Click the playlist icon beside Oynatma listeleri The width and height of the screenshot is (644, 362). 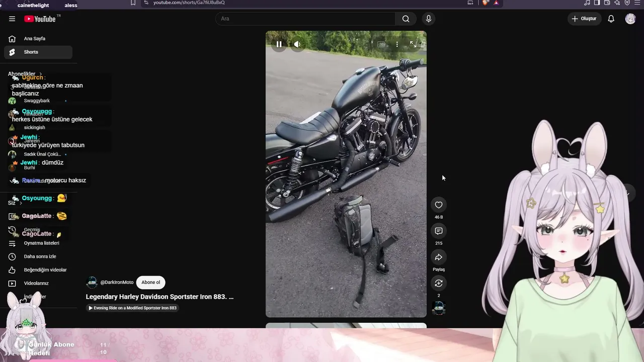tap(12, 243)
